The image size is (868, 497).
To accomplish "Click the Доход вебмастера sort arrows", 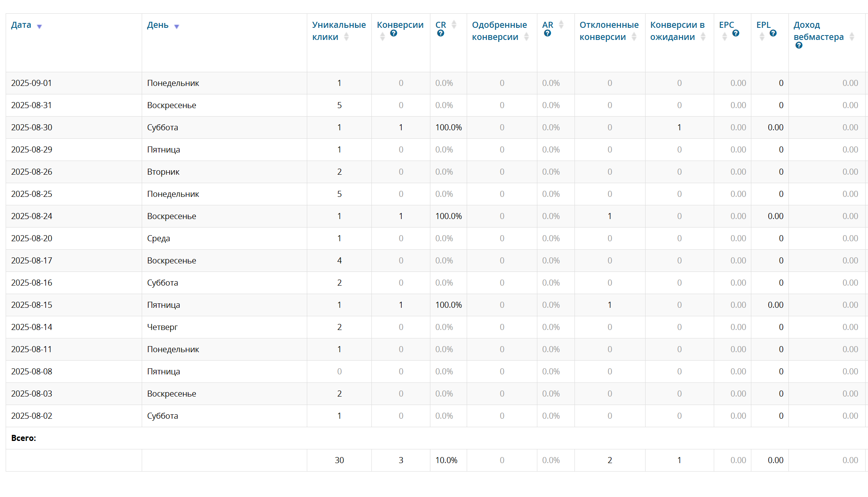I will (852, 37).
